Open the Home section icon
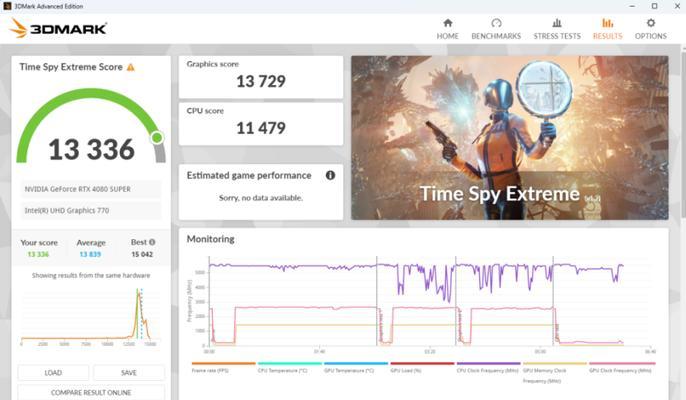 coord(448,23)
